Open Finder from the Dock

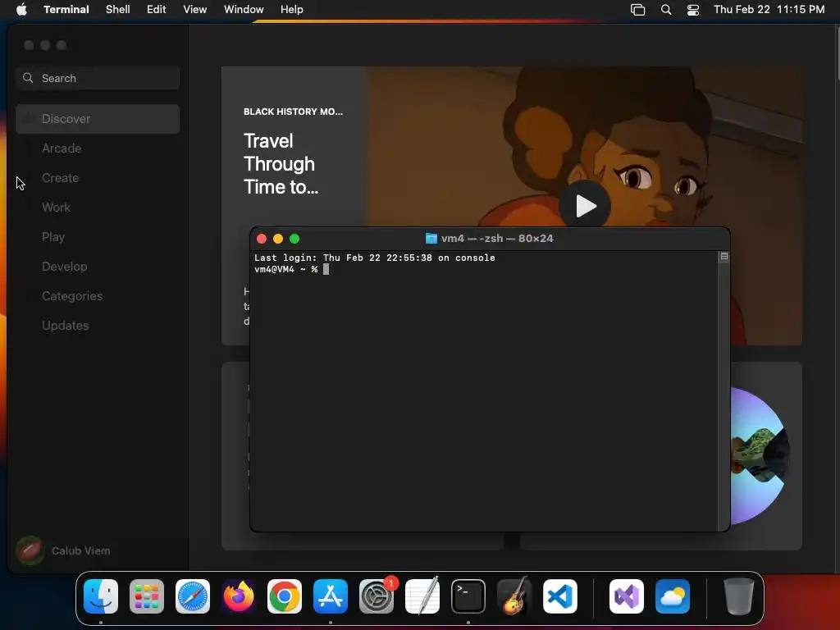(101, 596)
